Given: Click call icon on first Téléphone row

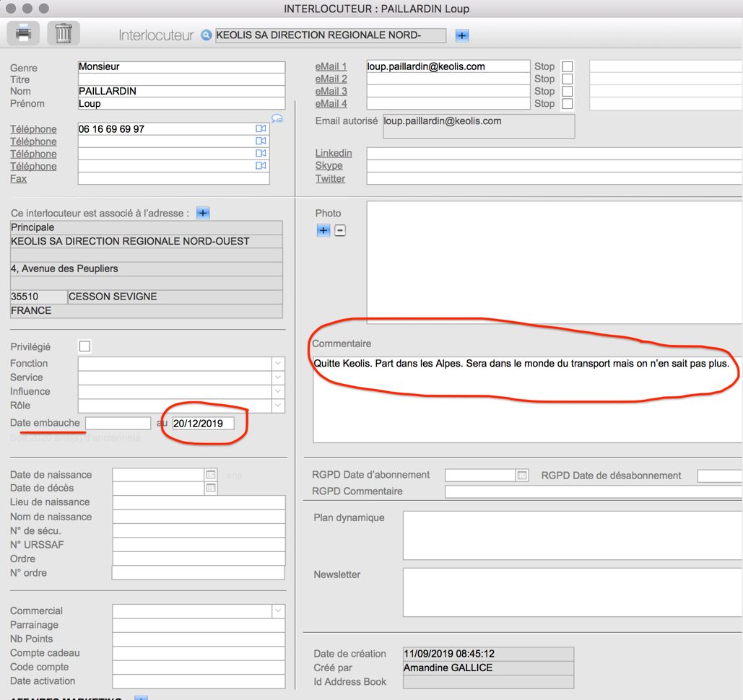Looking at the screenshot, I should [x=261, y=128].
